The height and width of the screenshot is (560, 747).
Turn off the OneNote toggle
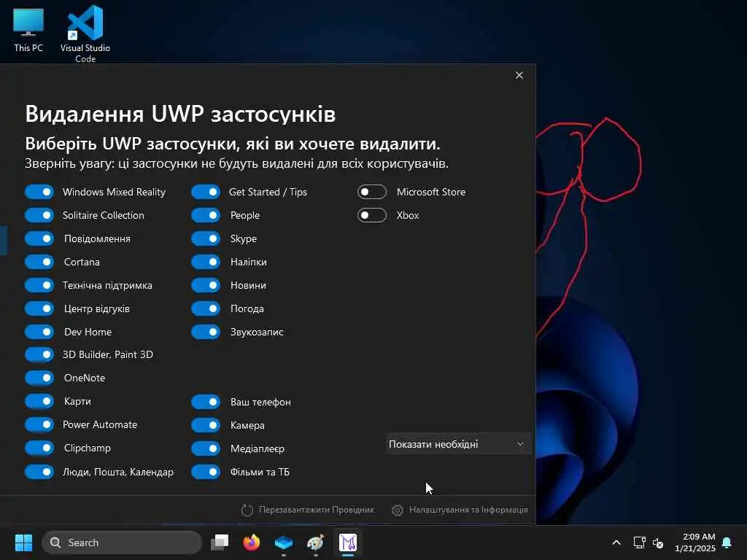pos(39,378)
